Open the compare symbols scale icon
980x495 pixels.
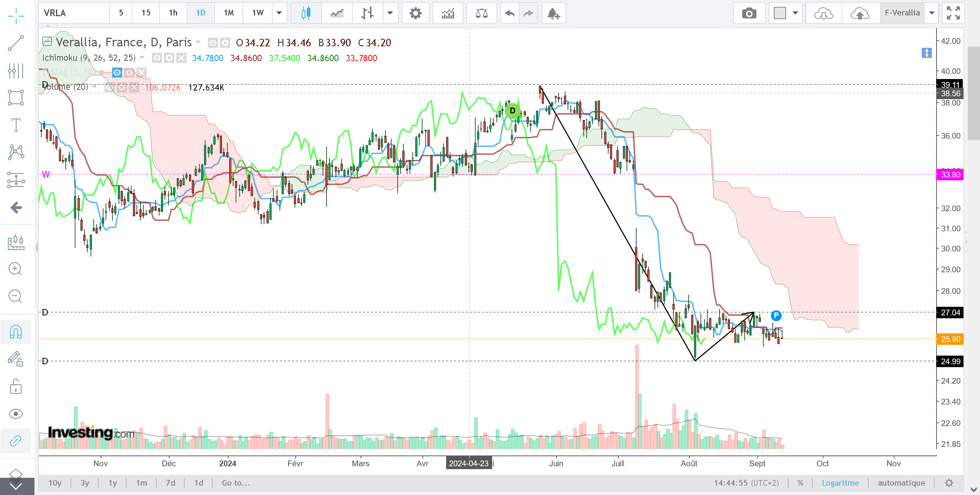coord(481,13)
